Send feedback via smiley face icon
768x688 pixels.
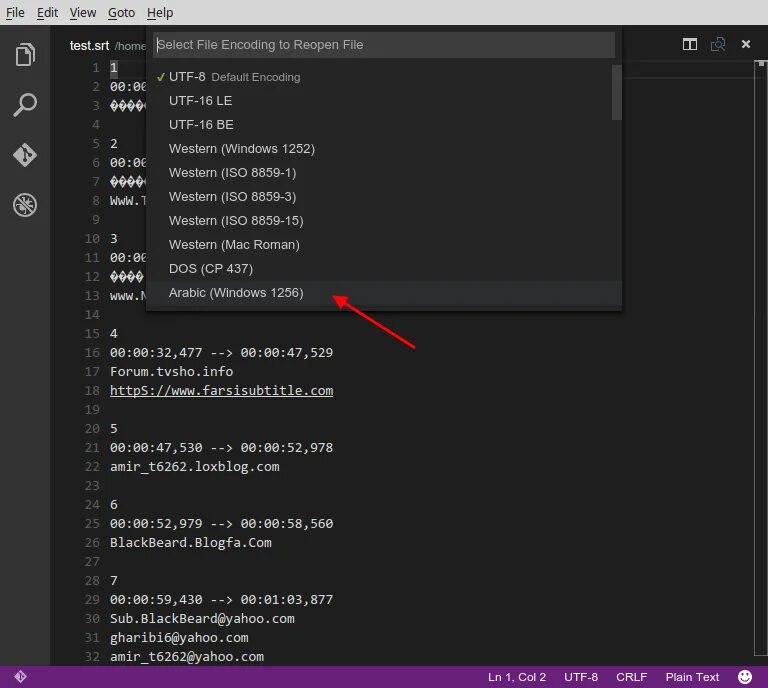click(744, 677)
